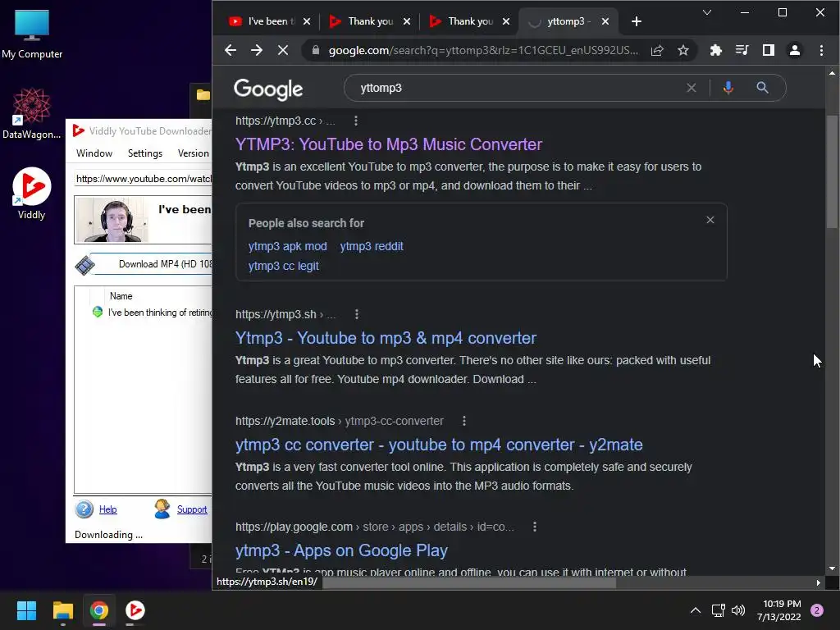This screenshot has height=630, width=840.
Task: Click scroll-down arrow in Chrome page
Action: (x=832, y=569)
